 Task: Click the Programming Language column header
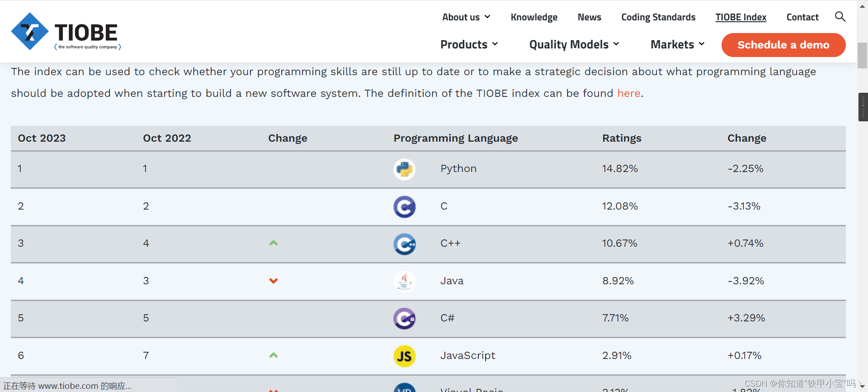(x=456, y=138)
